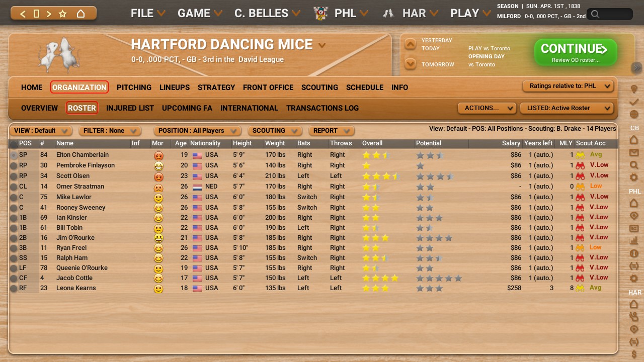The height and width of the screenshot is (362, 644).
Task: Open the LISTED: Active Roster dropdown
Action: 567,108
